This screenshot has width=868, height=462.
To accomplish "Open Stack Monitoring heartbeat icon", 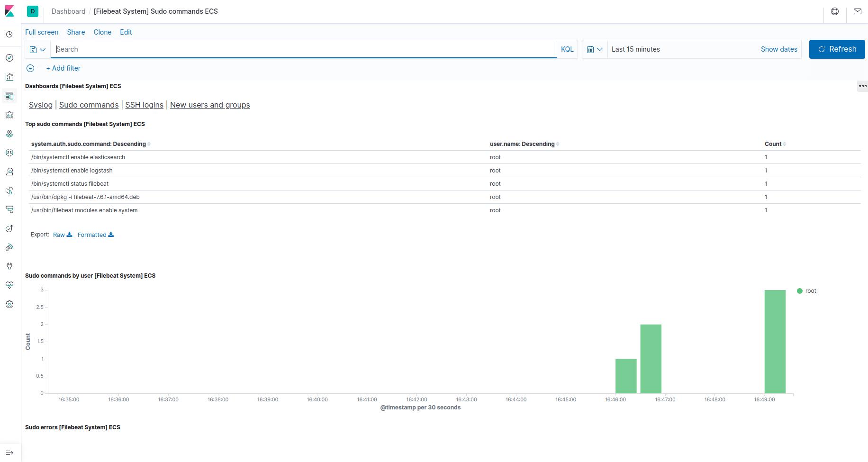I will coord(9,285).
